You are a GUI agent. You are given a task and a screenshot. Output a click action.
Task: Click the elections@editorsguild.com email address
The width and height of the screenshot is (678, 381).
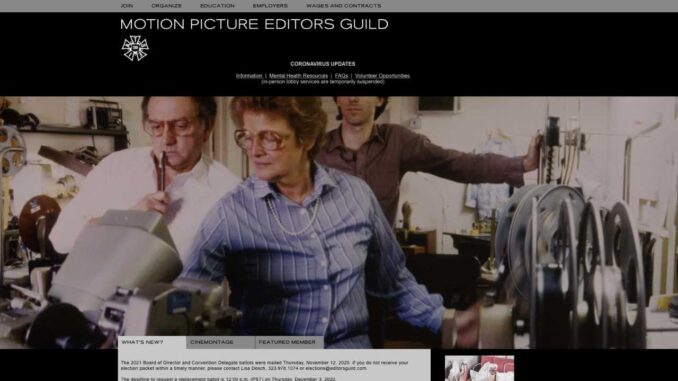(336, 368)
